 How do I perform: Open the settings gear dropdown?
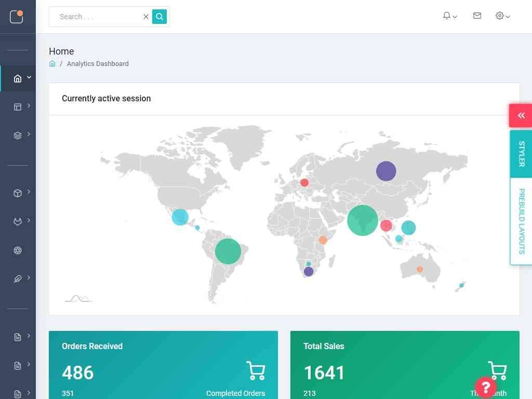click(502, 16)
